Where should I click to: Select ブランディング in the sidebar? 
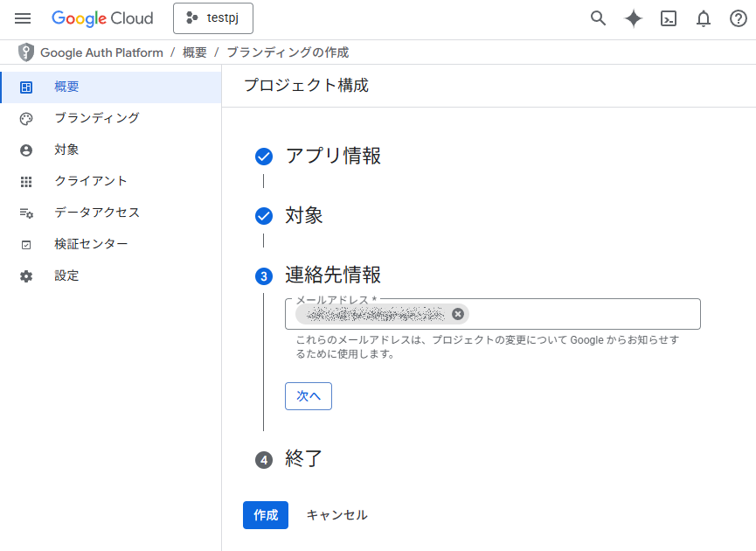pos(96,118)
